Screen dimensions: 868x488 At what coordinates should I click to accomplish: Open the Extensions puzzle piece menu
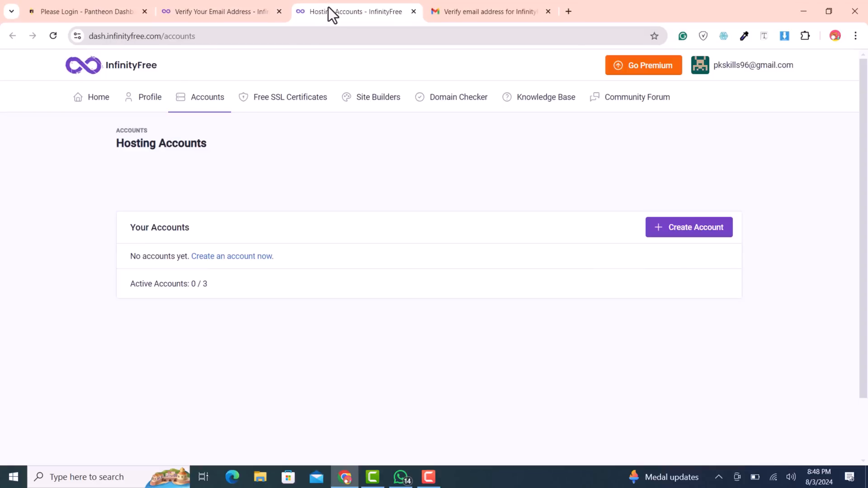805,36
